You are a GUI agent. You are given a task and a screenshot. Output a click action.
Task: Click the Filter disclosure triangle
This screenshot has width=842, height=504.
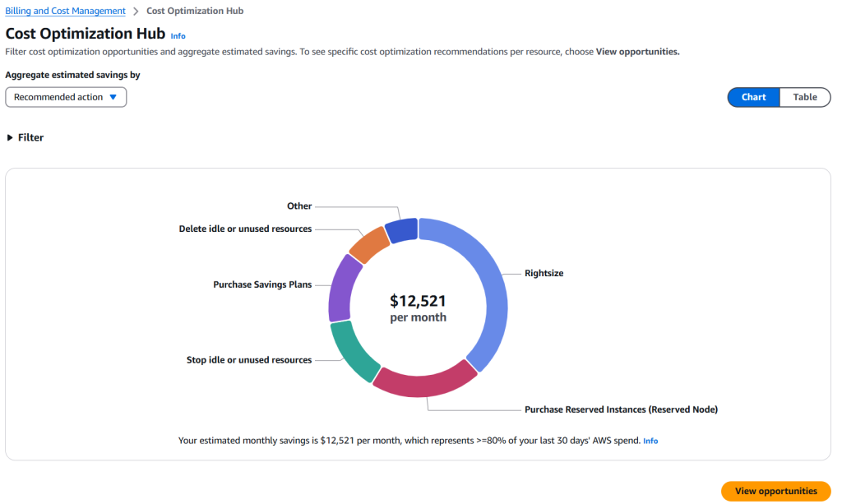pos(9,137)
